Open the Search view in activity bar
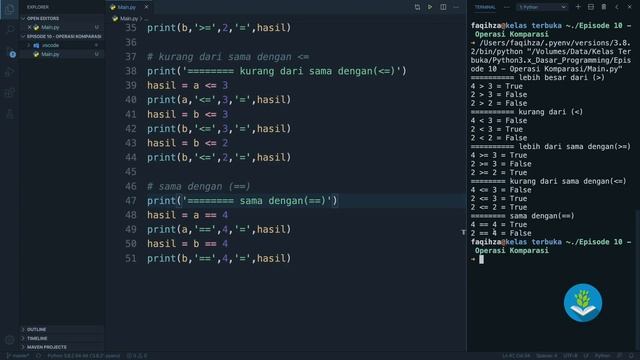 tap(9, 29)
